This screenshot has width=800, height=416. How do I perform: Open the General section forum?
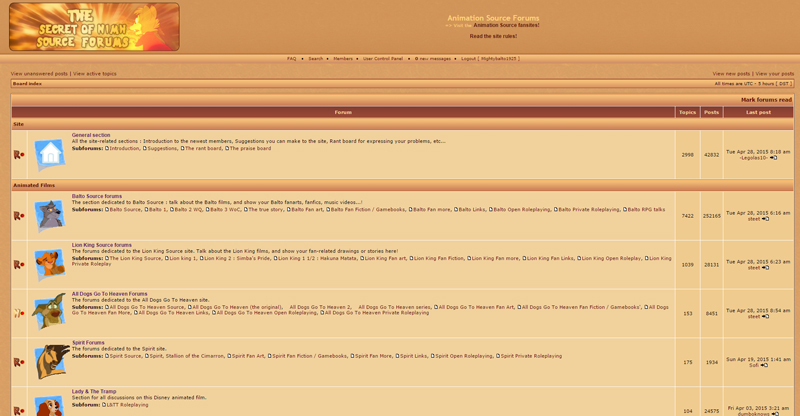point(91,135)
